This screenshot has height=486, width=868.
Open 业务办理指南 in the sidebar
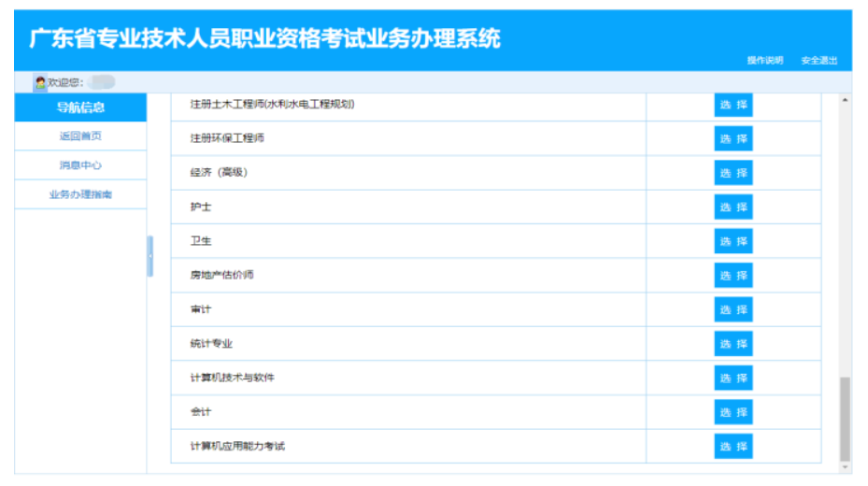point(80,194)
